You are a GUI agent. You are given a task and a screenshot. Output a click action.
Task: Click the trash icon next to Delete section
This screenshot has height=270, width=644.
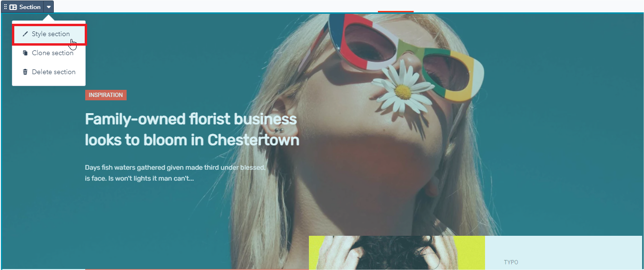coord(25,72)
